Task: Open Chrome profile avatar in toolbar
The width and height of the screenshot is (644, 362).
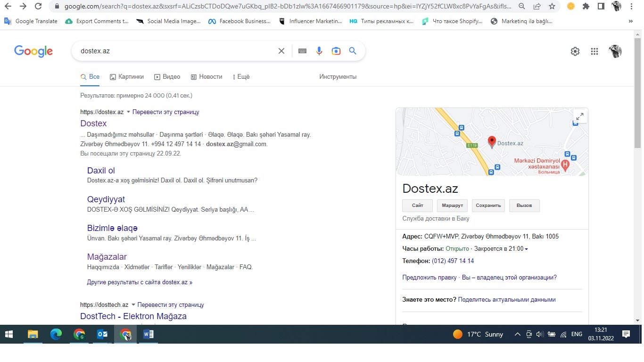Action: pos(616,7)
